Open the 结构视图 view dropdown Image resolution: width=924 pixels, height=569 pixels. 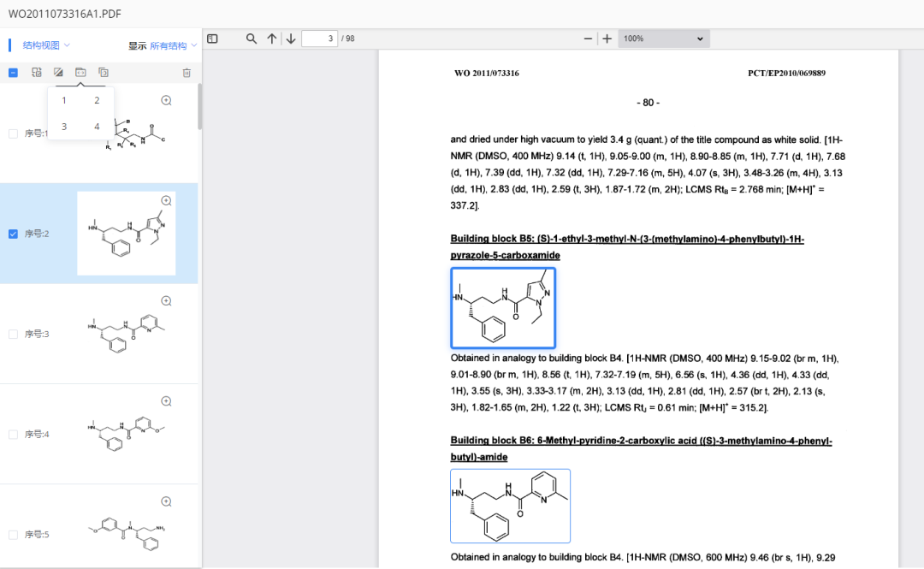[46, 44]
